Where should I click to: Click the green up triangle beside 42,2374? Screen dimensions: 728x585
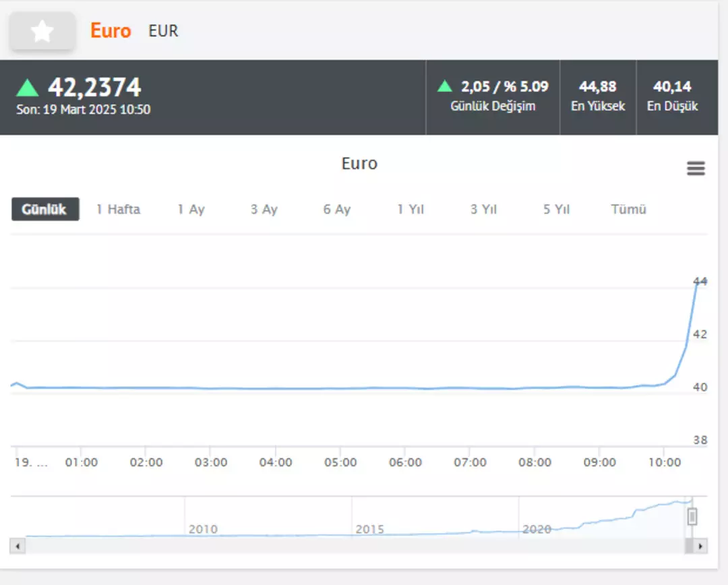28,88
